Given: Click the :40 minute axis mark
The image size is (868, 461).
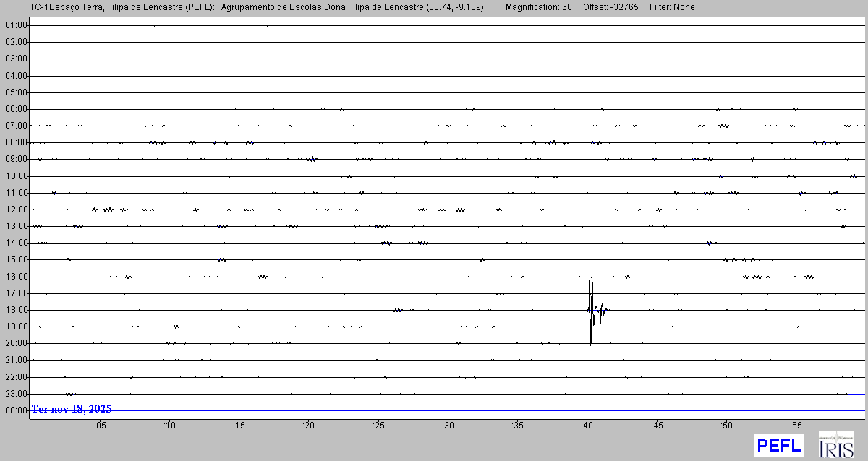Looking at the screenshot, I should point(587,425).
